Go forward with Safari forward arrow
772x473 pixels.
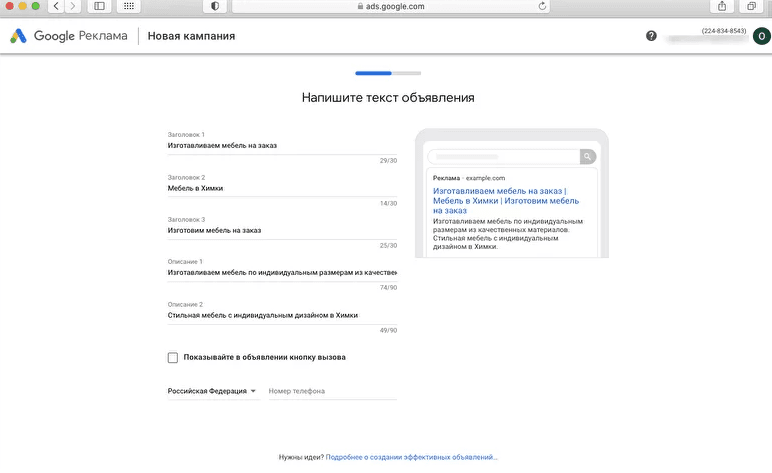point(73,6)
